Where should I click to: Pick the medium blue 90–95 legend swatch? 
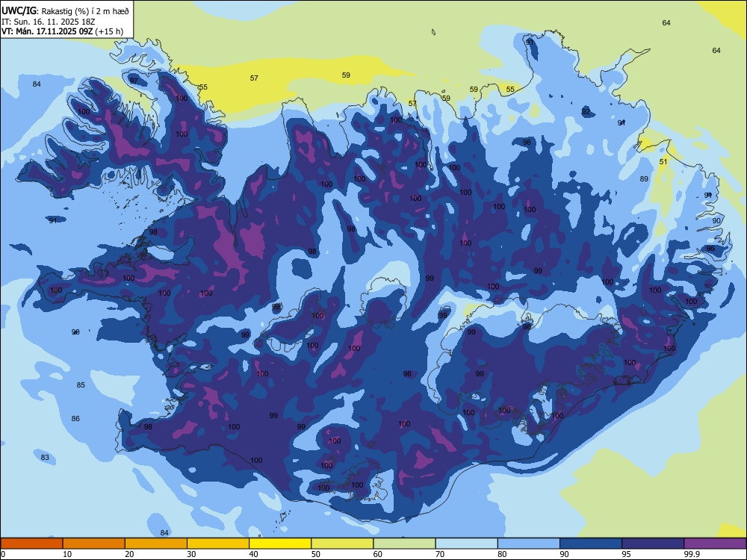pos(591,544)
